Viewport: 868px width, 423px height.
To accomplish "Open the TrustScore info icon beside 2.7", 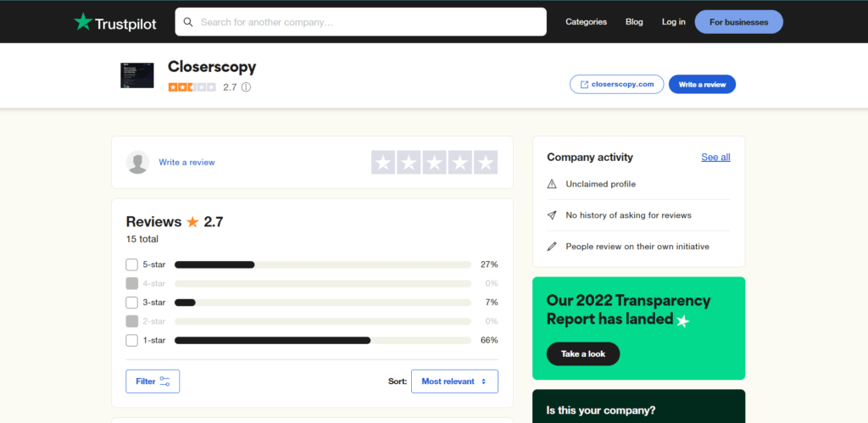I will click(x=247, y=87).
